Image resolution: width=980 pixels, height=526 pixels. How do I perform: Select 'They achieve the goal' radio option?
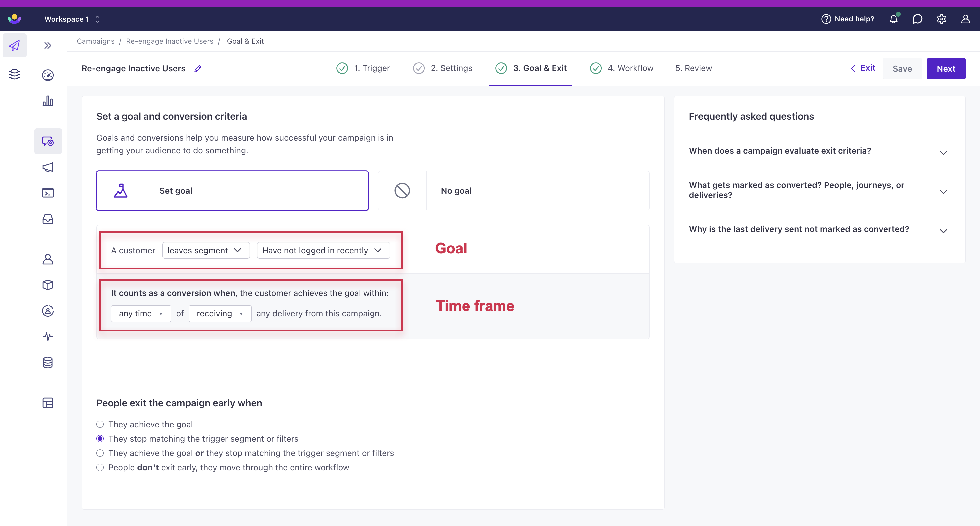pos(100,424)
